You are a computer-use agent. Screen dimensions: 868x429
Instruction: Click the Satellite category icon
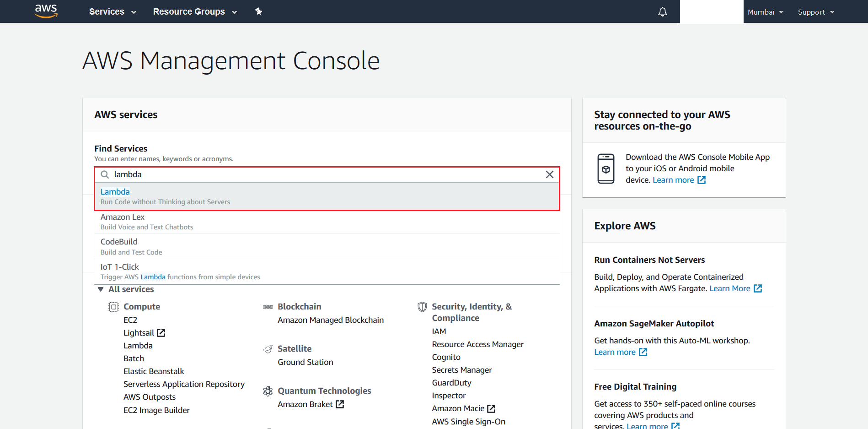(x=268, y=349)
